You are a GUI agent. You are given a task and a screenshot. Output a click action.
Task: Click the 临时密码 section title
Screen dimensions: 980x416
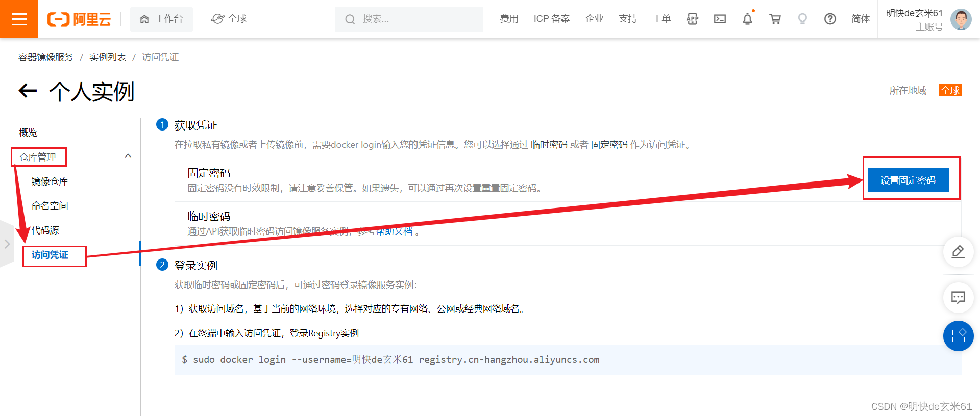[x=209, y=217]
